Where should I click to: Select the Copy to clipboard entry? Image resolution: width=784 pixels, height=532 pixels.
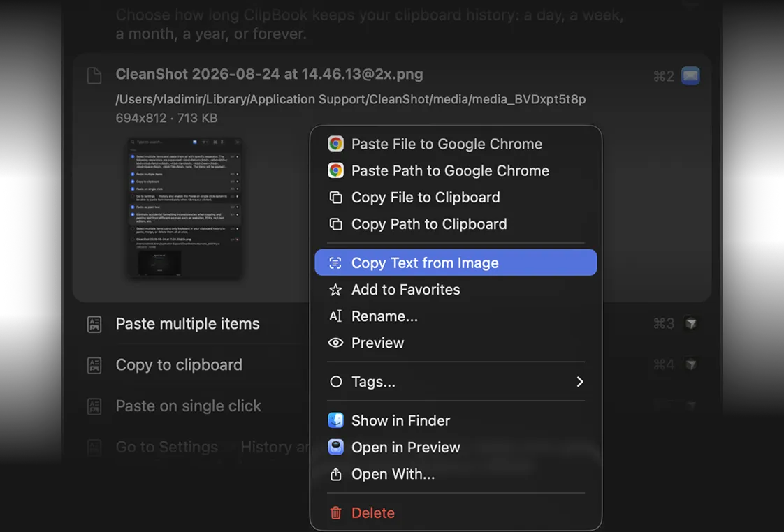point(179,364)
